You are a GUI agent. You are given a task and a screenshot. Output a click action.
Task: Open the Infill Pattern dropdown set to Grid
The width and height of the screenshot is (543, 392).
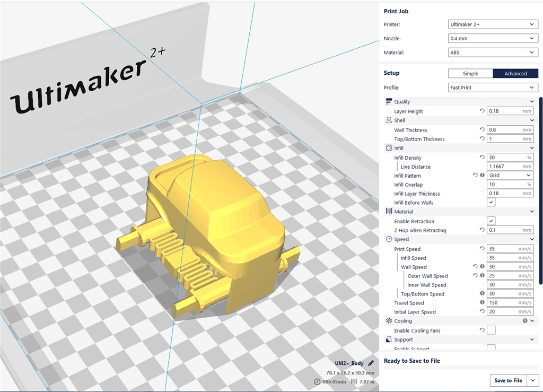tap(510, 175)
